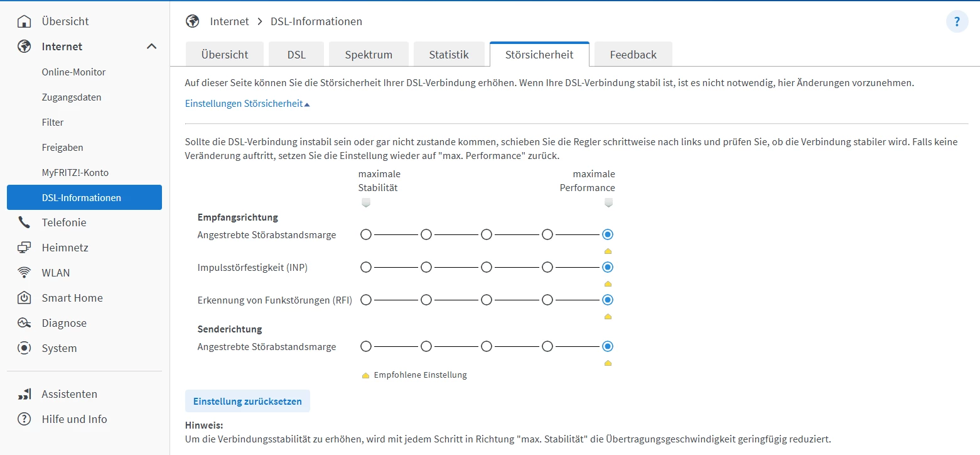Click the Übersicht house icon in sidebar
This screenshot has width=980, height=455.
[24, 21]
